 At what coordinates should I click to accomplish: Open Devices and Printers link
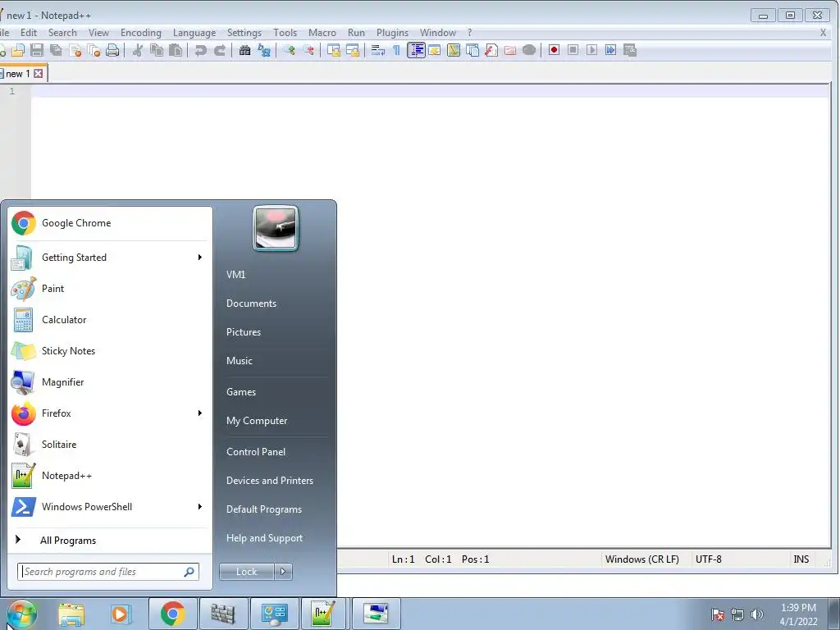[269, 481]
